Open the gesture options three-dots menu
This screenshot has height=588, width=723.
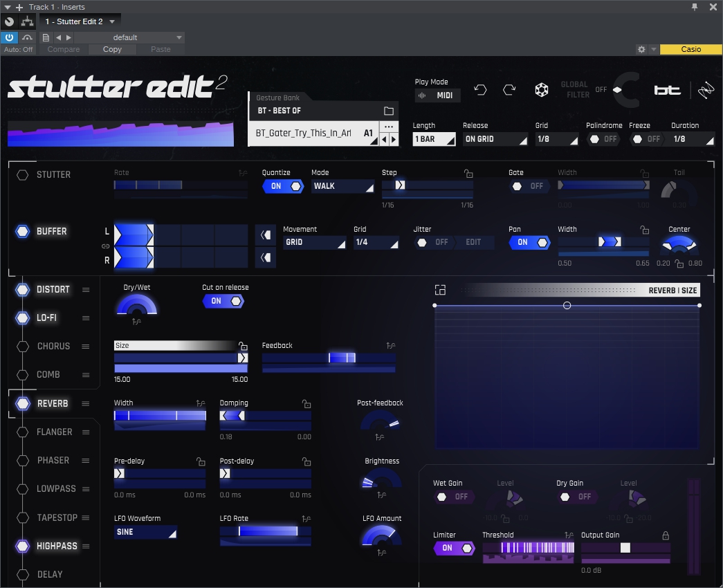click(x=389, y=127)
